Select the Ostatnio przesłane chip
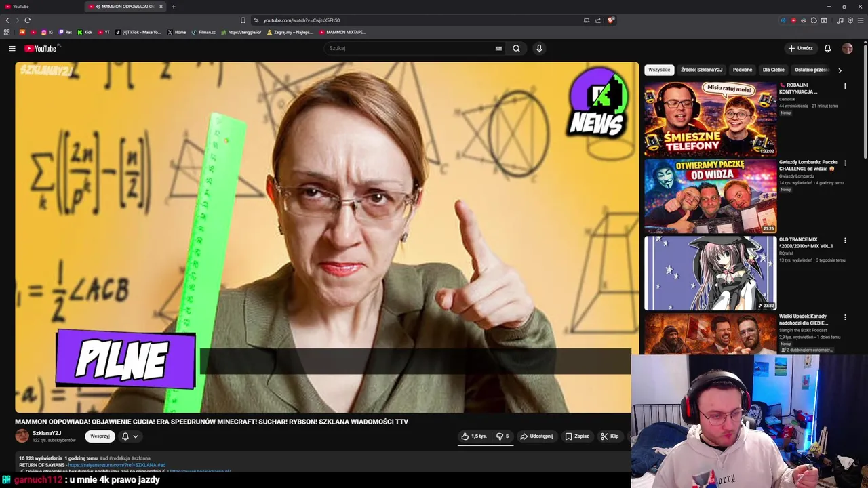The width and height of the screenshot is (868, 488). (812, 70)
